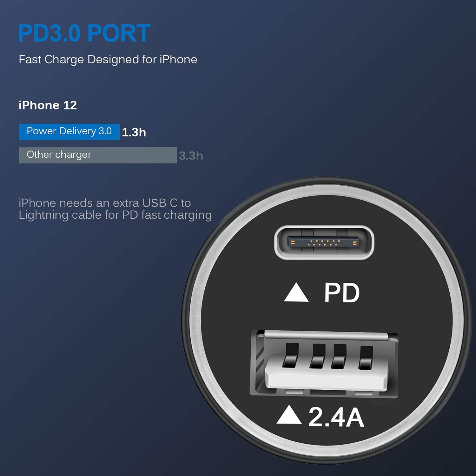Click the white tongue of USB-A port

pos(326,377)
